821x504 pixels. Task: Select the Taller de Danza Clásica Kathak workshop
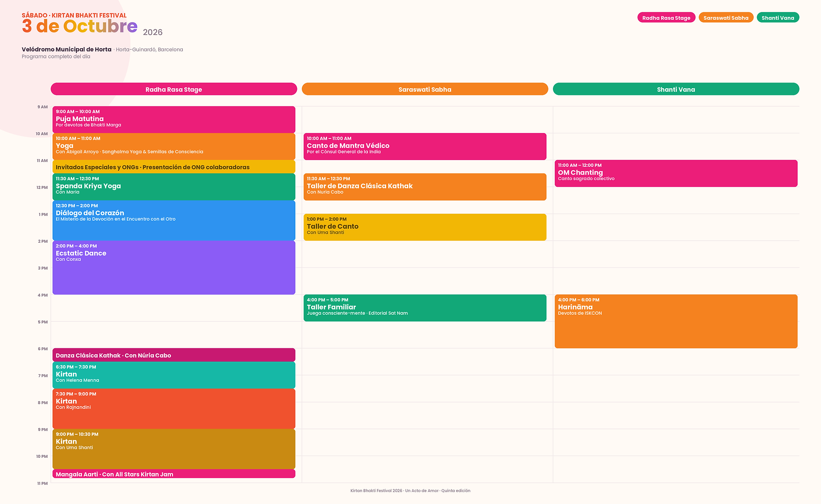coord(425,187)
